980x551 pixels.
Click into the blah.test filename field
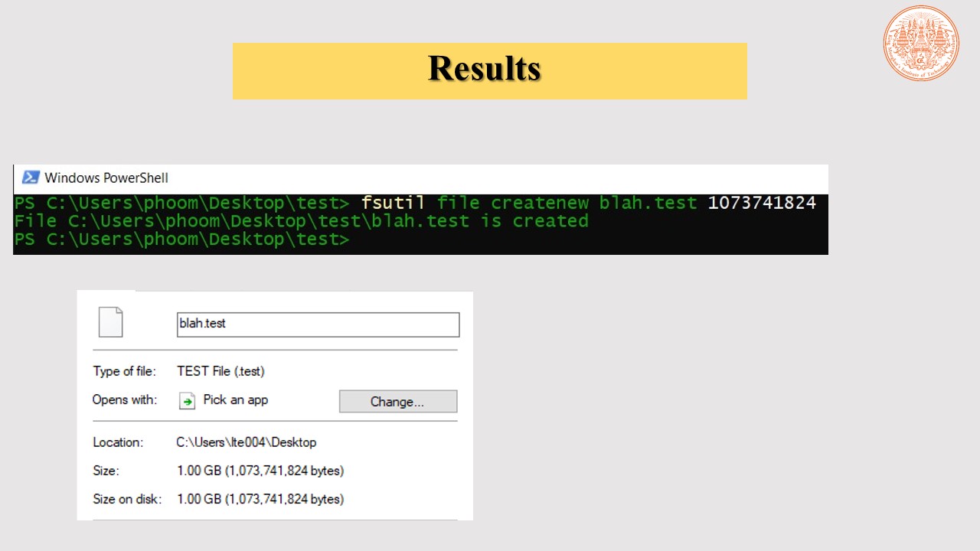pos(318,324)
